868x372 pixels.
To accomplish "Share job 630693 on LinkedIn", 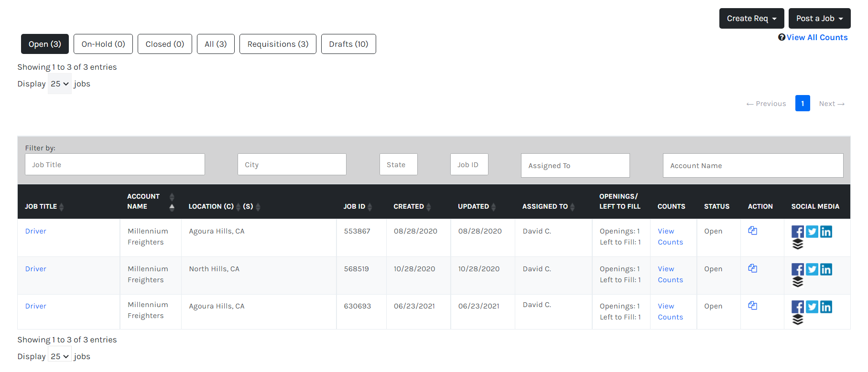I will pos(826,307).
